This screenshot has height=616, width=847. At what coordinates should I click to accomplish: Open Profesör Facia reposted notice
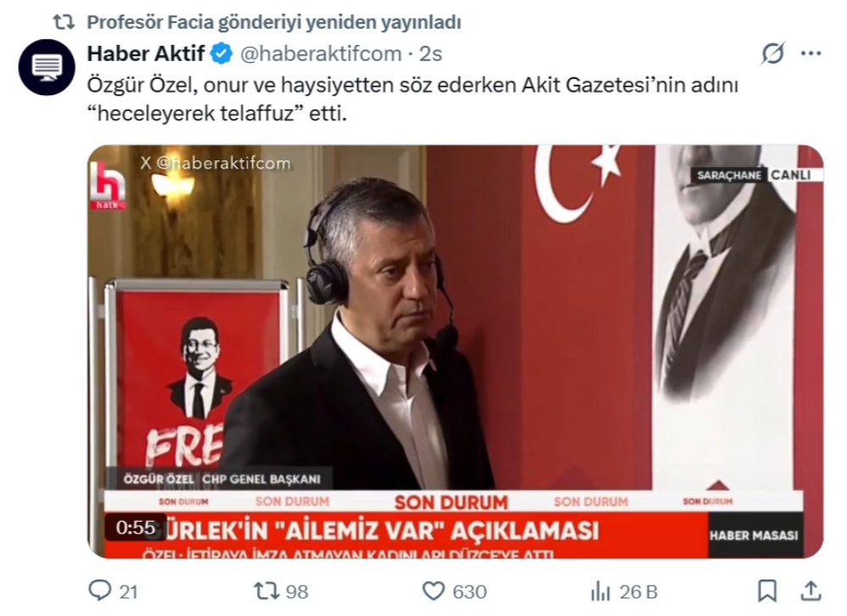coord(274,22)
